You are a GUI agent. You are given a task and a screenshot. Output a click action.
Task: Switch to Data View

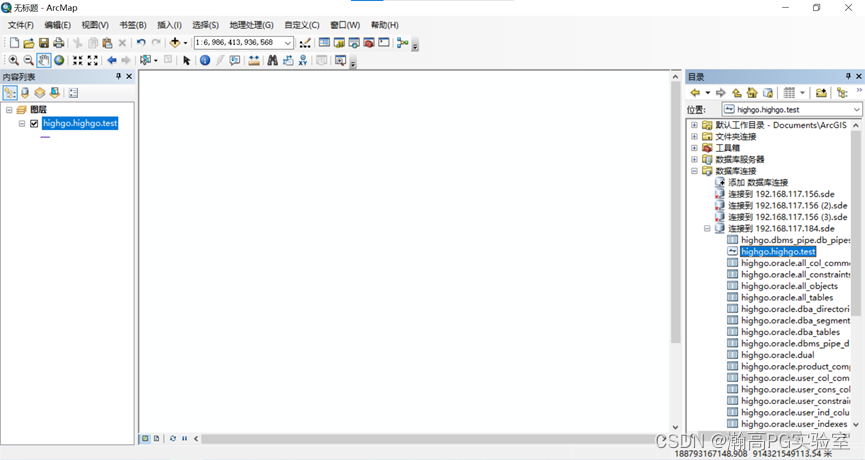pyautogui.click(x=145, y=438)
